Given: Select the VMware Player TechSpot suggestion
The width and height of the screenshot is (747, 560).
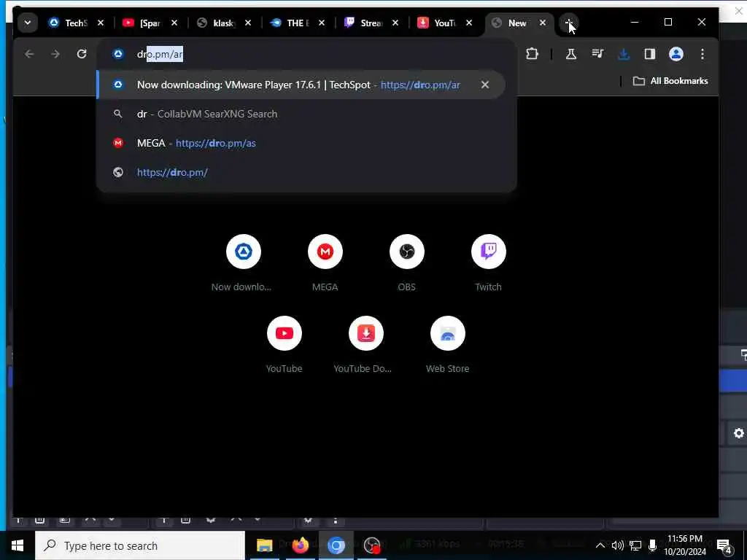Looking at the screenshot, I should click(300, 85).
